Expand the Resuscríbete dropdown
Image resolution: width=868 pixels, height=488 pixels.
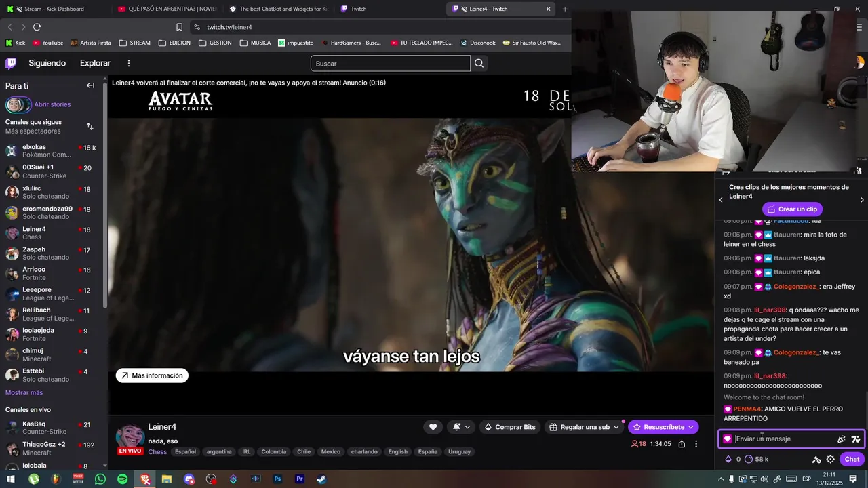pos(691,427)
